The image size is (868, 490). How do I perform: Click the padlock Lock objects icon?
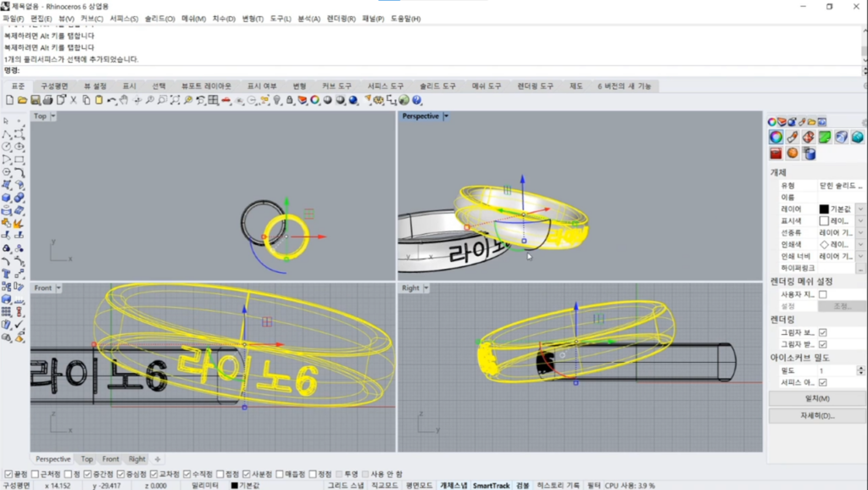click(x=290, y=100)
